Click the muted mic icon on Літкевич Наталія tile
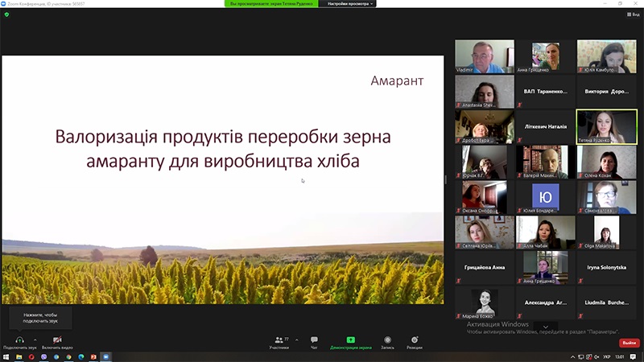 coord(519,140)
